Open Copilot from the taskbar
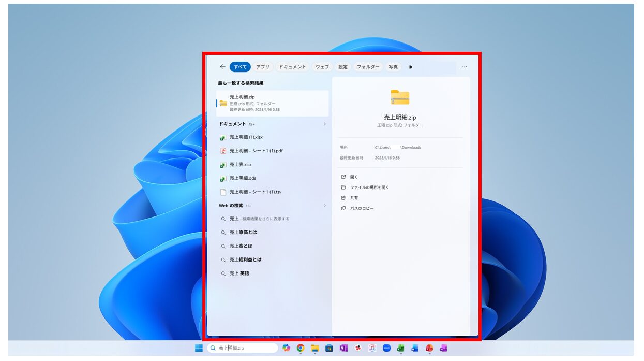 pos(286,349)
